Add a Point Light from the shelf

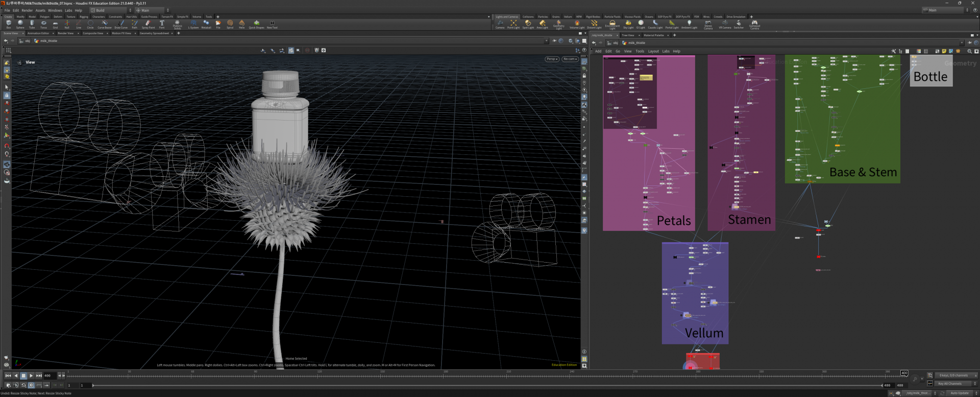[513, 24]
